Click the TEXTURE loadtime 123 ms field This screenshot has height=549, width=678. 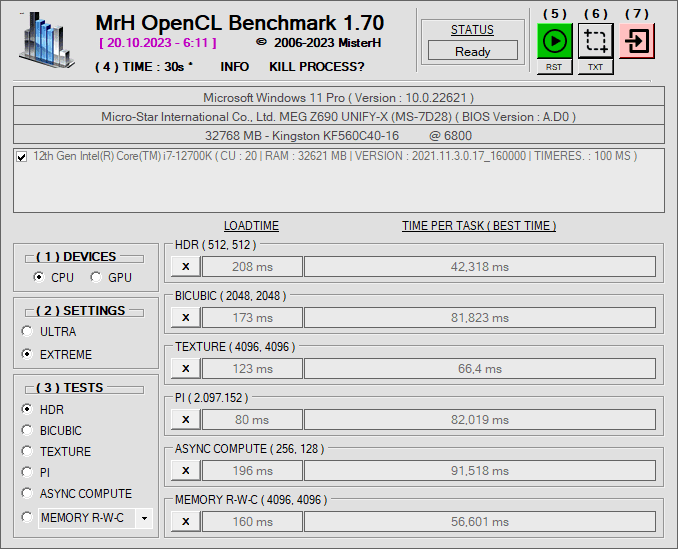pos(253,369)
